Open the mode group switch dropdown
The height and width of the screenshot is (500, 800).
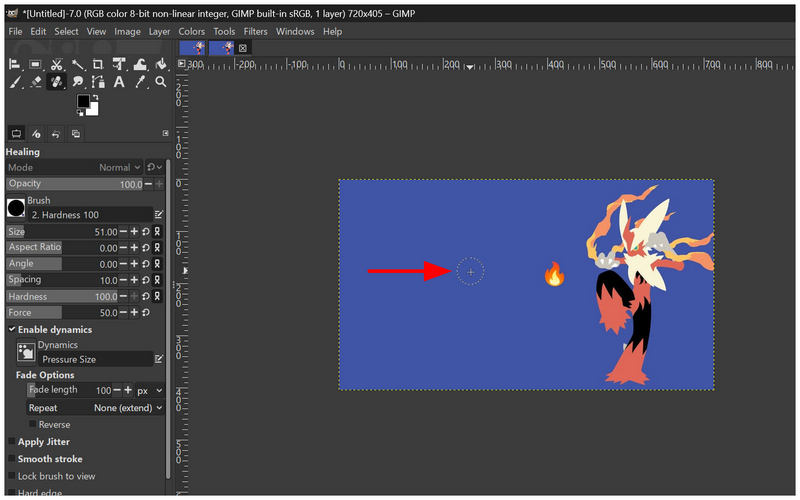(x=154, y=167)
